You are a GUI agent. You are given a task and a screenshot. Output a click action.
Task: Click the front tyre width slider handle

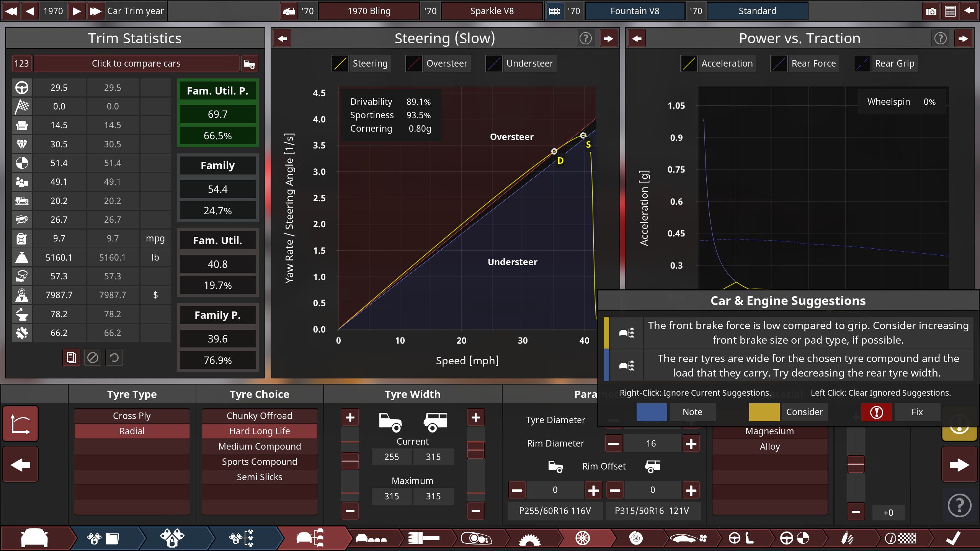[x=350, y=461]
